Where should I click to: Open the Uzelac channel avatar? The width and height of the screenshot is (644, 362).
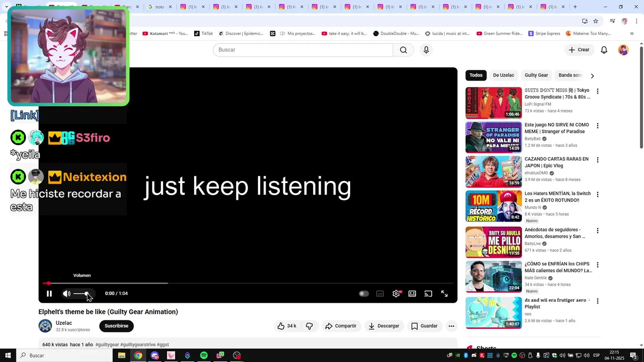click(x=45, y=326)
